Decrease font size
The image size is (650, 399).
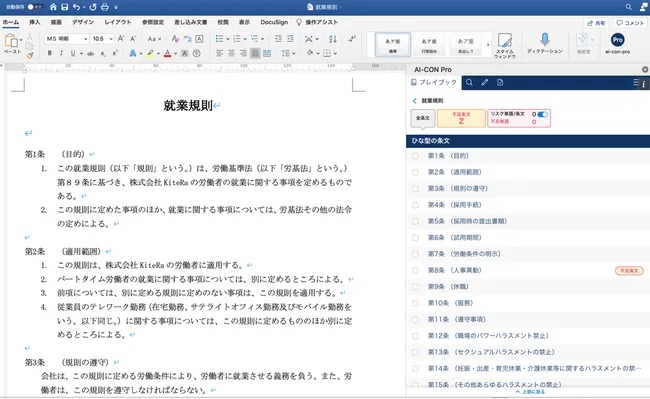[x=133, y=39]
